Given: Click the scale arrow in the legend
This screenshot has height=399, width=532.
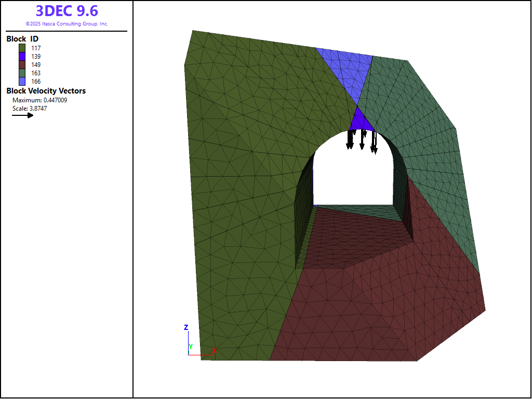Looking at the screenshot, I should (x=23, y=115).
